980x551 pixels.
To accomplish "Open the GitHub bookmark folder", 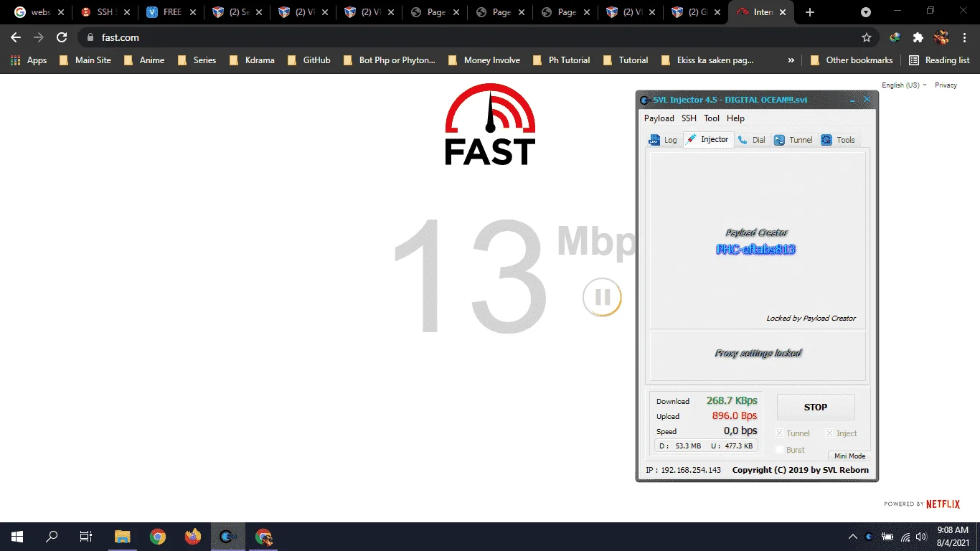I will [x=308, y=60].
